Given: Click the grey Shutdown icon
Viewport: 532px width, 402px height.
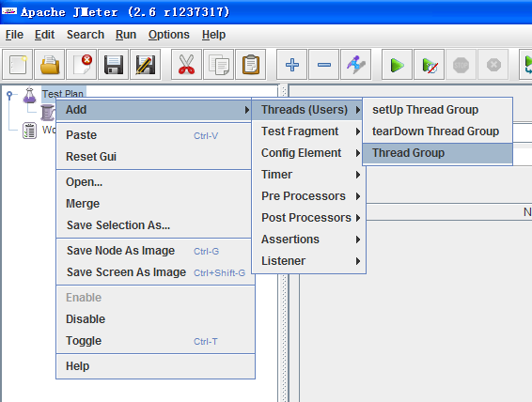Looking at the screenshot, I should [x=493, y=65].
